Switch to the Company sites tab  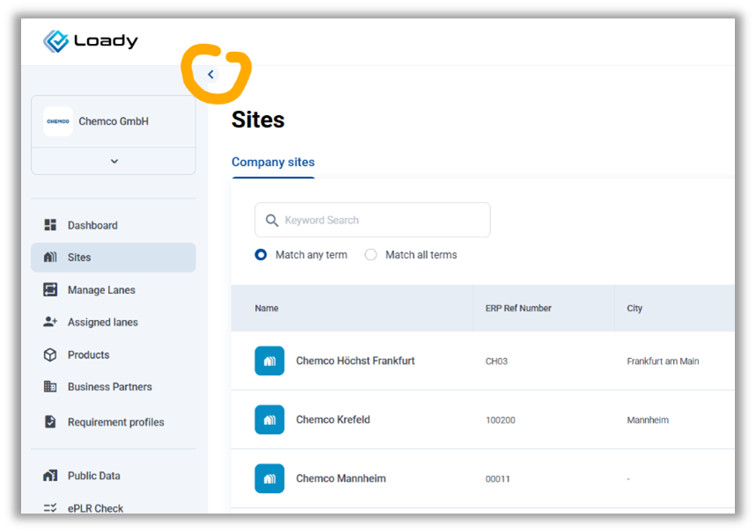[273, 162]
